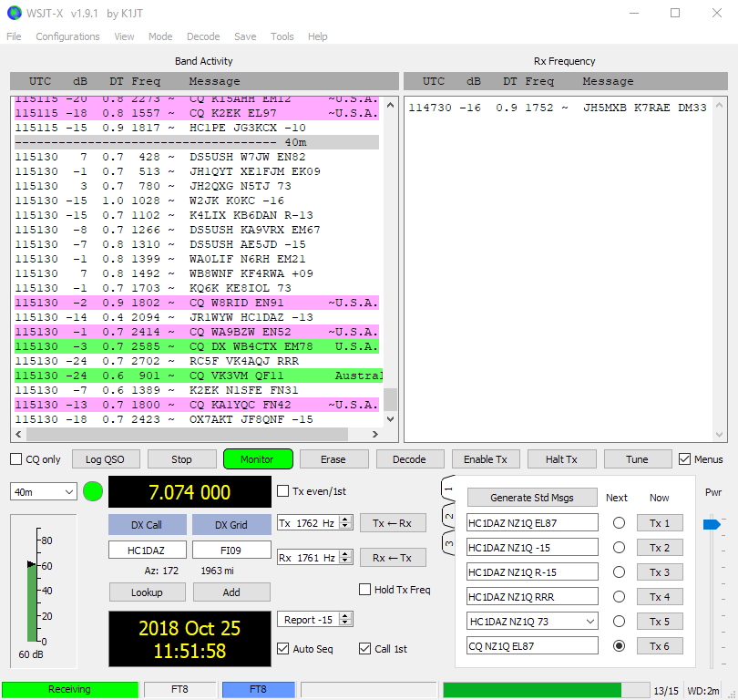
Task: Click the Pwr power slider handle
Action: (712, 524)
